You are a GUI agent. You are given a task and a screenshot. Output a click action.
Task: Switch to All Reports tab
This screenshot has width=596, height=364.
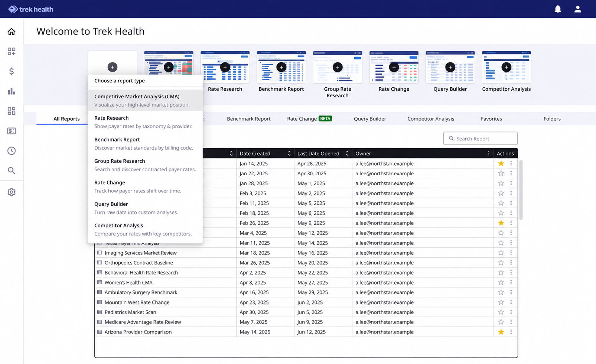(66, 119)
